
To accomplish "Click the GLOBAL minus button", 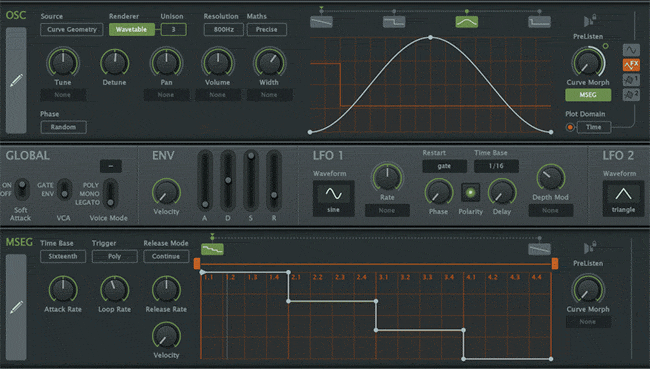I will 111,166.
